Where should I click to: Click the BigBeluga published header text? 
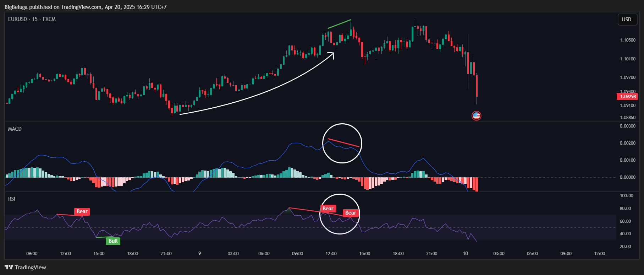[86, 7]
